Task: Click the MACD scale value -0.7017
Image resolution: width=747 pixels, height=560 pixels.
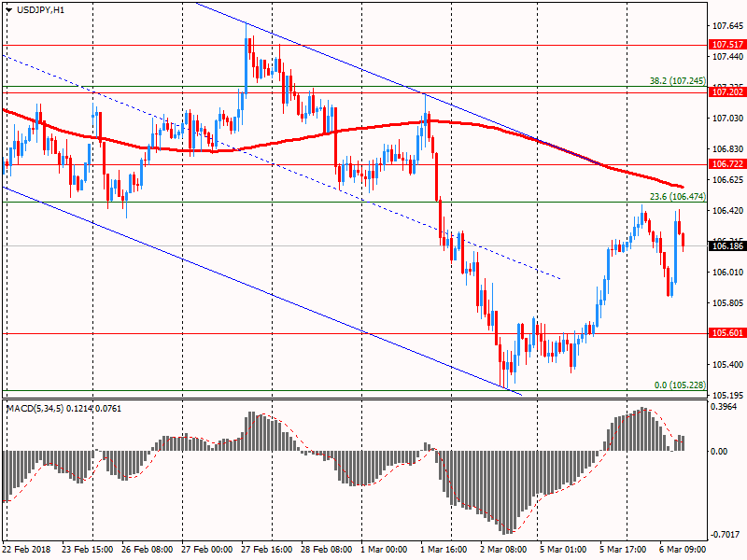Action: [725, 535]
